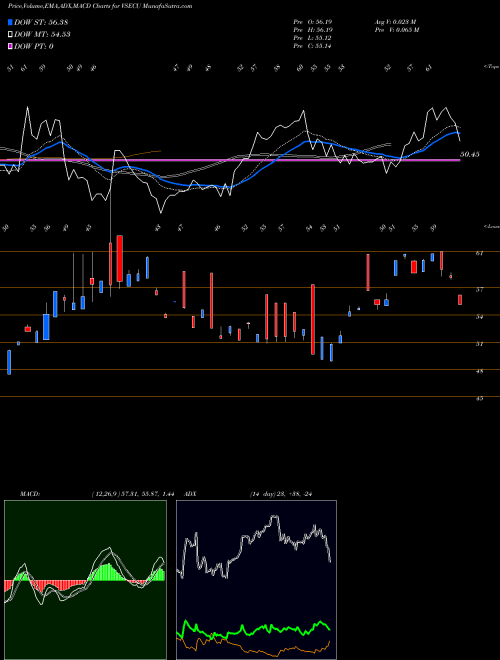Click the MACD panel title
This screenshot has width=500, height=660.
click(30, 494)
